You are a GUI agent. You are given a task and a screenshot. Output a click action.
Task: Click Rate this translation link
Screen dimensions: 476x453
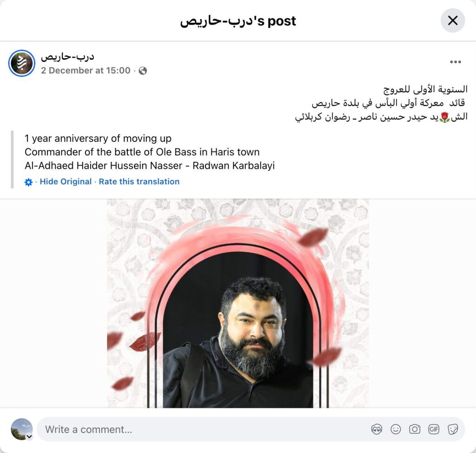pyautogui.click(x=139, y=182)
